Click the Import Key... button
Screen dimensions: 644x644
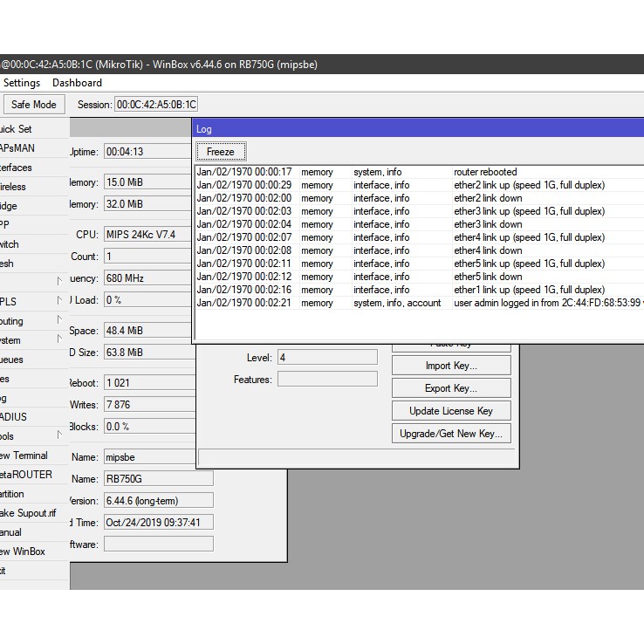click(450, 366)
